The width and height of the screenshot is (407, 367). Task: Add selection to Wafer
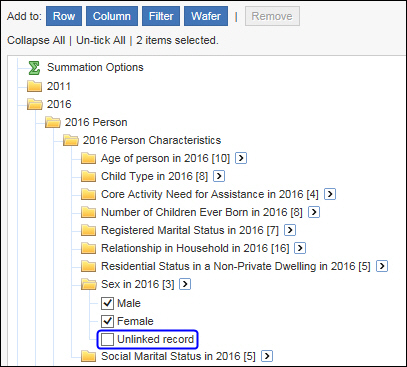click(x=206, y=16)
